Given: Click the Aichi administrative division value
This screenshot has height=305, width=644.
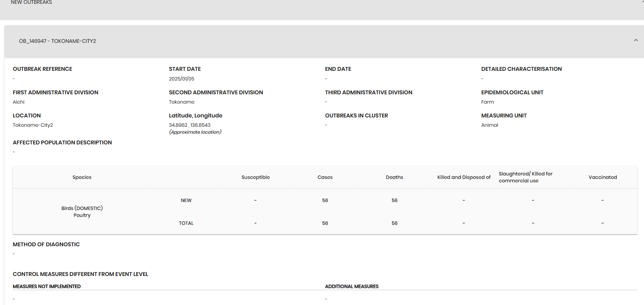Looking at the screenshot, I should pyautogui.click(x=19, y=102).
